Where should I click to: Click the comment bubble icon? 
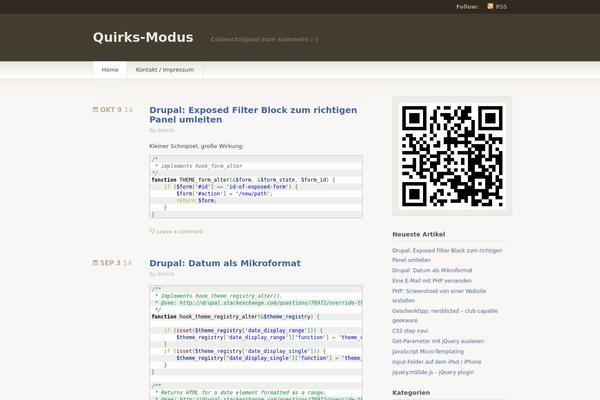152,231
